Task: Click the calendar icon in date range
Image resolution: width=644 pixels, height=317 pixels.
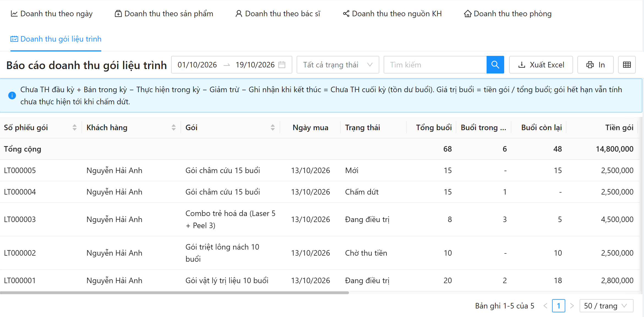Action: tap(282, 65)
